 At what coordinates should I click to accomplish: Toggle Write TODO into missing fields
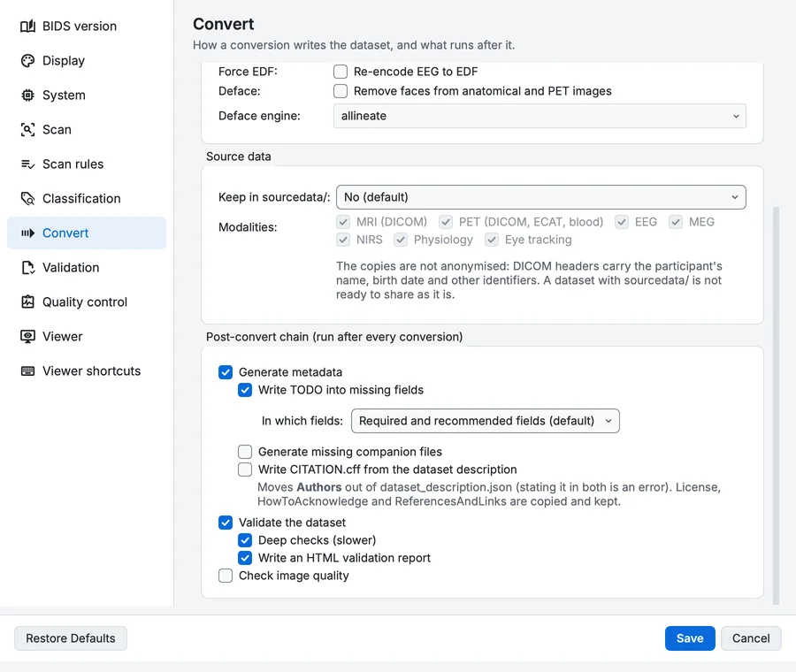pyautogui.click(x=245, y=390)
